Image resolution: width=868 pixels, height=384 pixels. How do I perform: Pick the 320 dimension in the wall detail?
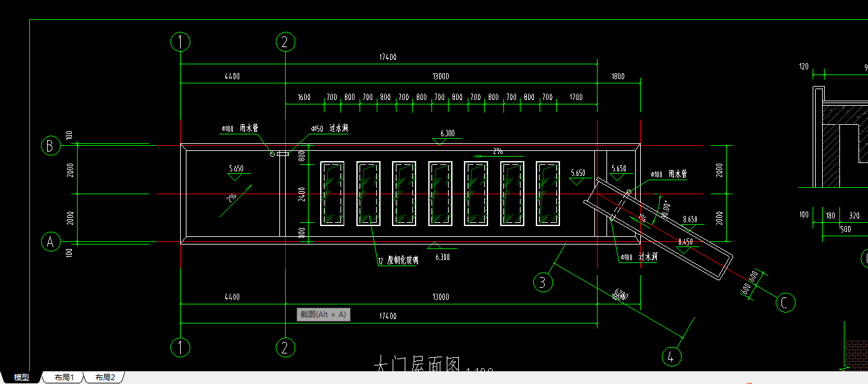point(854,216)
